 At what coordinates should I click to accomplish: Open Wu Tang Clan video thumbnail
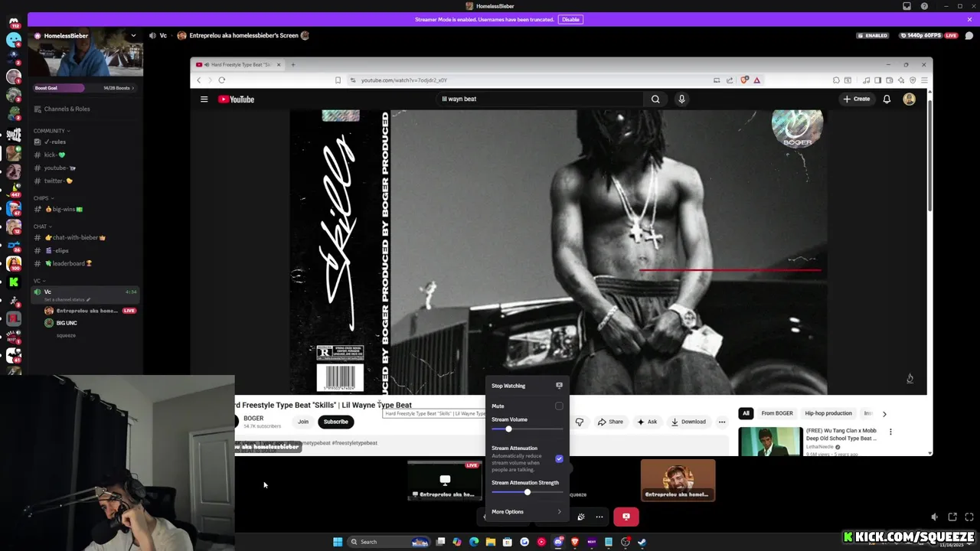click(x=770, y=442)
